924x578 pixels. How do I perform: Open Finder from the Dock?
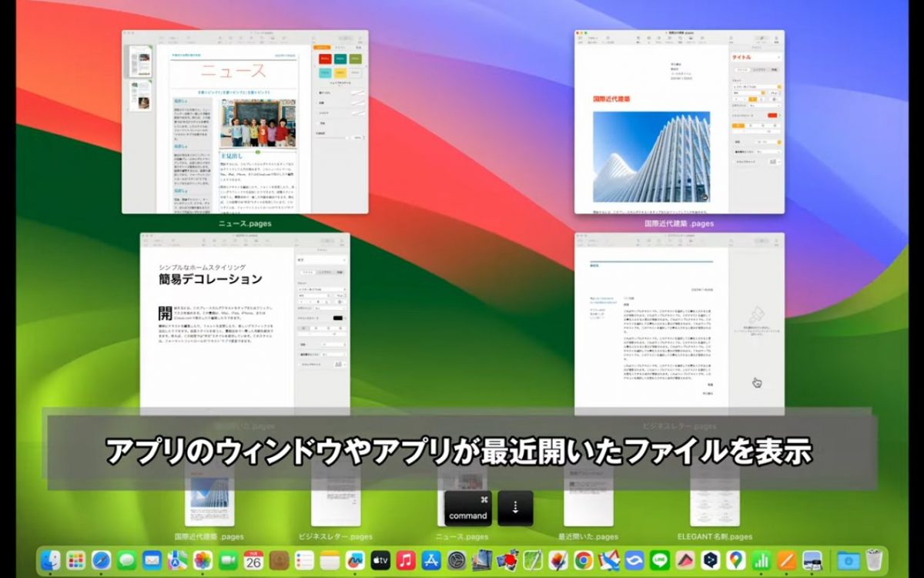[x=51, y=560]
